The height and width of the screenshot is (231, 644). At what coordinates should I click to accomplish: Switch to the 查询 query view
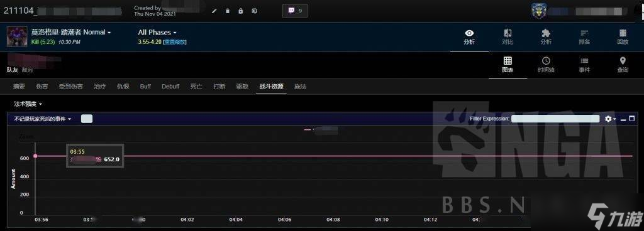point(623,65)
